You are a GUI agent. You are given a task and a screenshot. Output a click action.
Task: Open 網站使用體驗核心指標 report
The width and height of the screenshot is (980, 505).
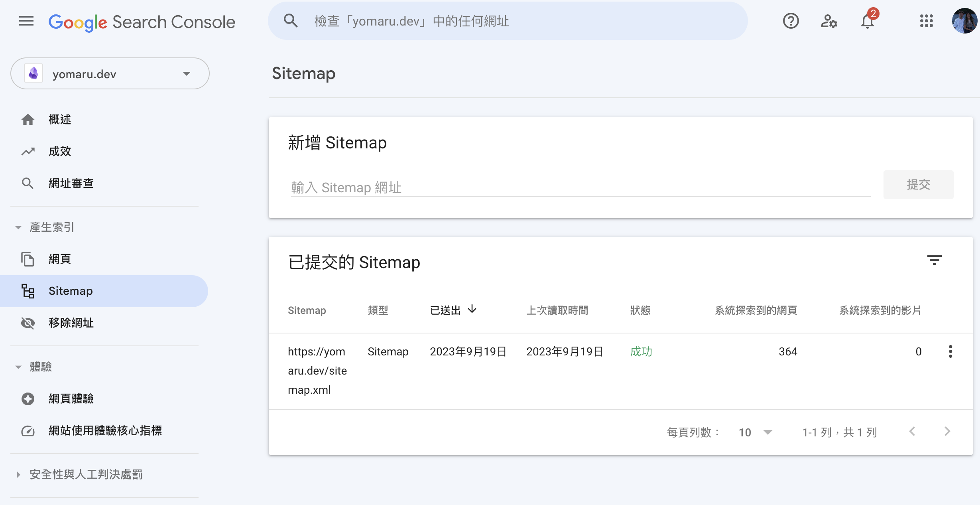tap(105, 430)
